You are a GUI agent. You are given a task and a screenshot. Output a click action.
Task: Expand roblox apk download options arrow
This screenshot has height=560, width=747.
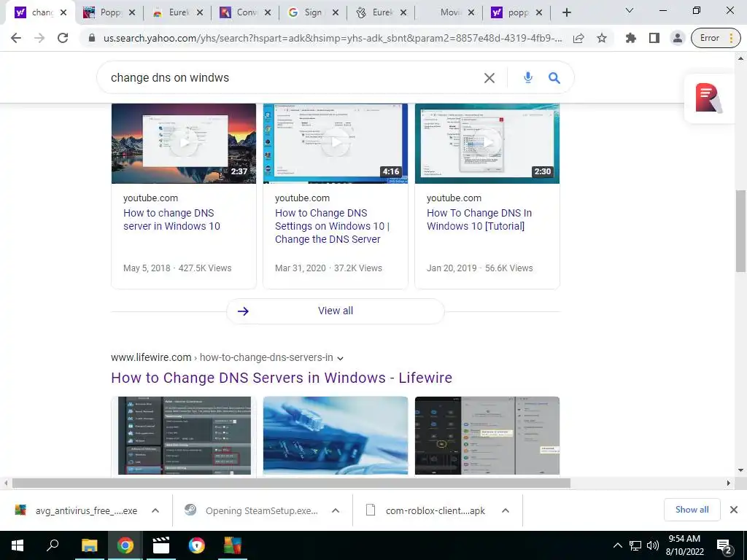pos(506,510)
